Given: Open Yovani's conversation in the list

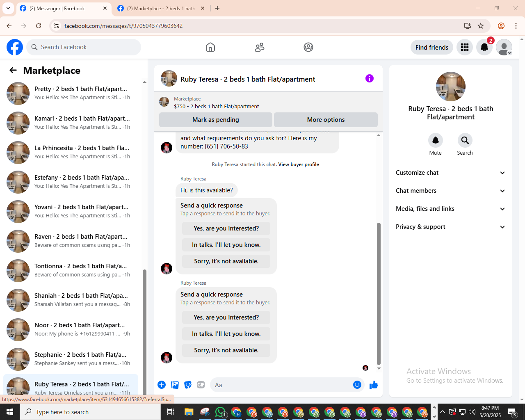Looking at the screenshot, I should coord(71,212).
